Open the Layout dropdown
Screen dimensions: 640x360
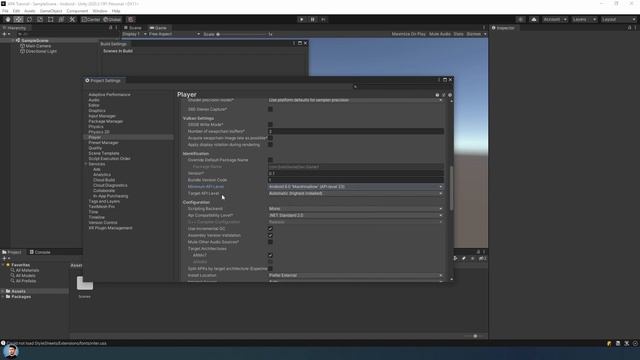click(619, 19)
